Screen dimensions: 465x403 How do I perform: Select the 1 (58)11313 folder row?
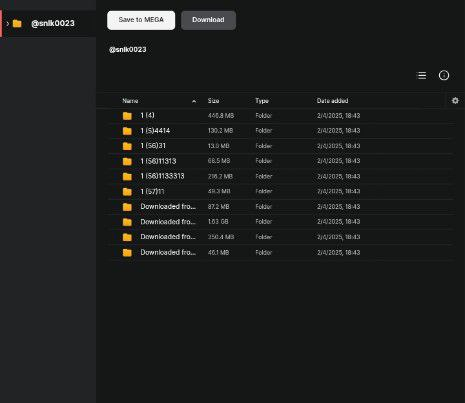(281, 161)
